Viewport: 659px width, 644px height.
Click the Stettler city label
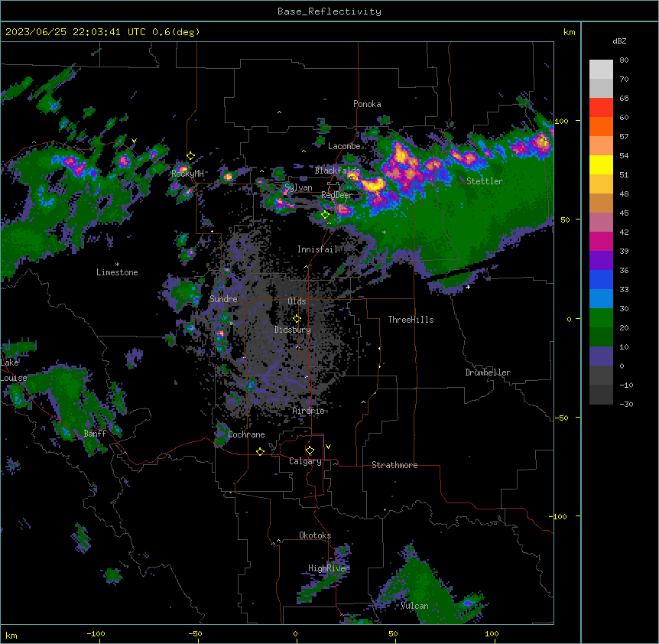[x=485, y=181]
